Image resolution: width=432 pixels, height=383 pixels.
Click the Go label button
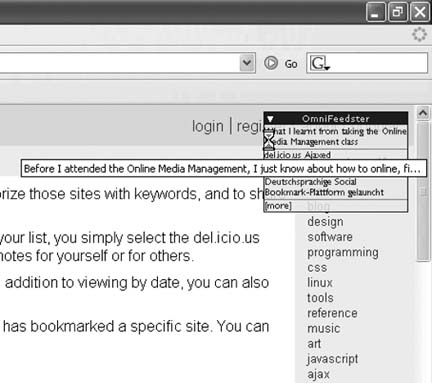tap(291, 64)
